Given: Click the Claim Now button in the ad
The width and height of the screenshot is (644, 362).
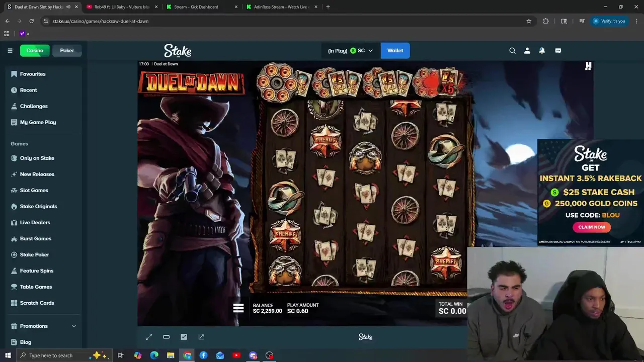Looking at the screenshot, I should pos(592,227).
